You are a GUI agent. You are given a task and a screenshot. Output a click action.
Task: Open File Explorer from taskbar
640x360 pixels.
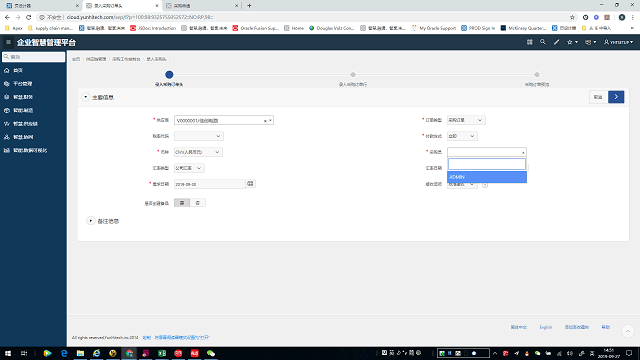[80, 353]
